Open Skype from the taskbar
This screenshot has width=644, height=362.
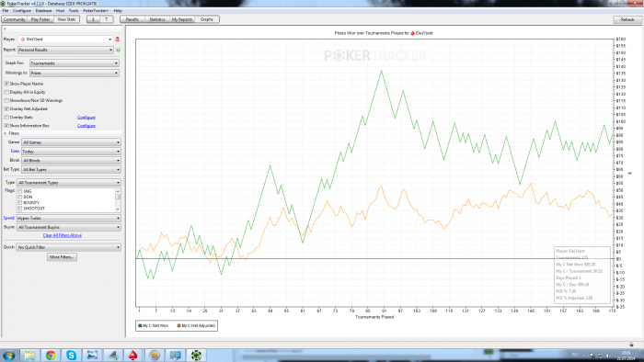click(x=72, y=355)
